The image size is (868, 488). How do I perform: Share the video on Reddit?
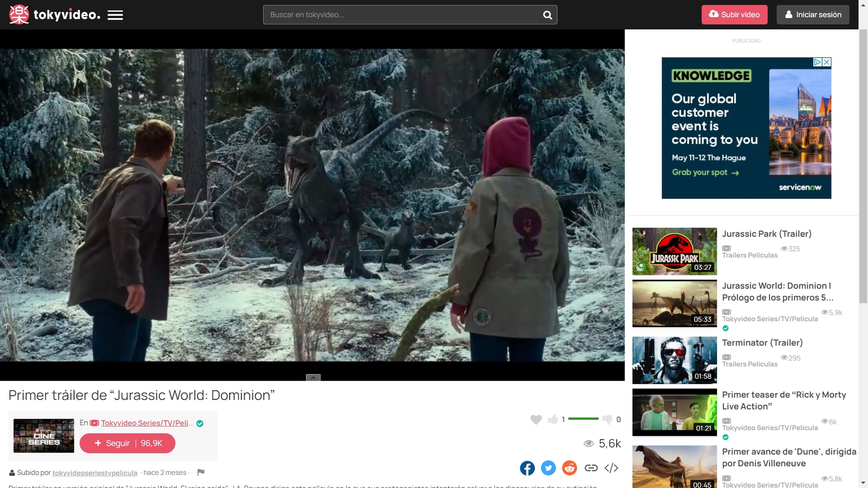(x=569, y=468)
